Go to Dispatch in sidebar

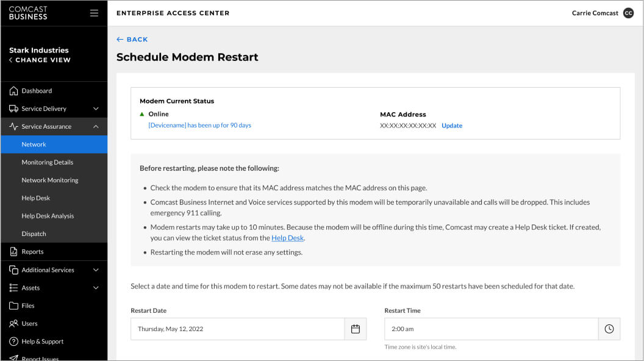pos(34,234)
